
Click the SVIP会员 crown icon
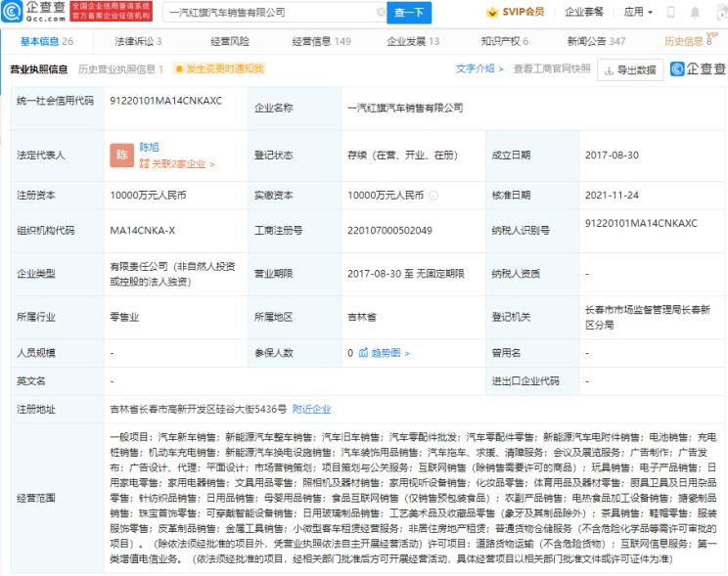[494, 12]
